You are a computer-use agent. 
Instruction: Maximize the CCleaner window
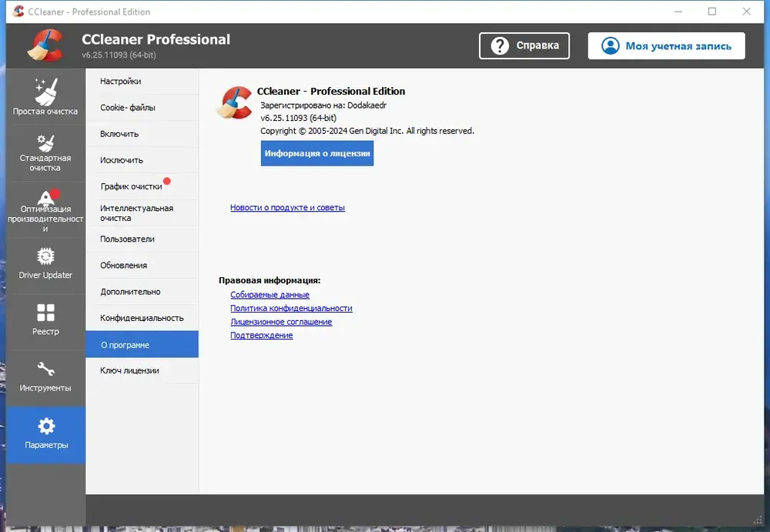tap(712, 12)
